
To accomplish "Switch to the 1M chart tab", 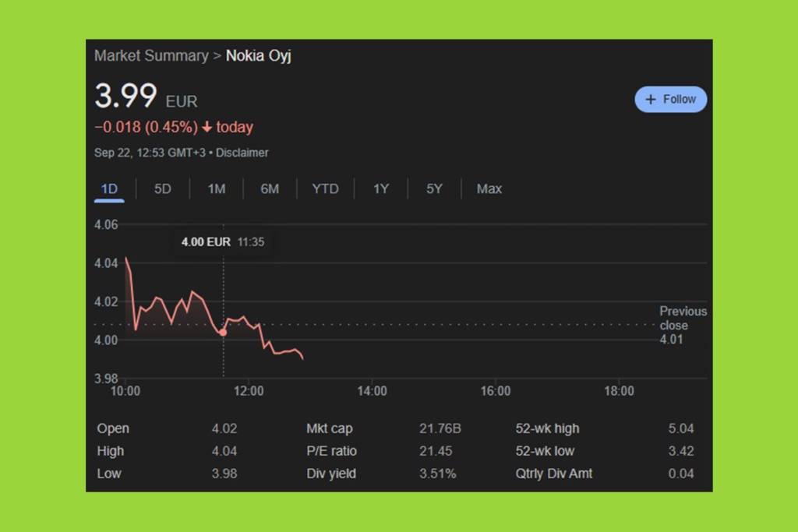I will click(216, 188).
